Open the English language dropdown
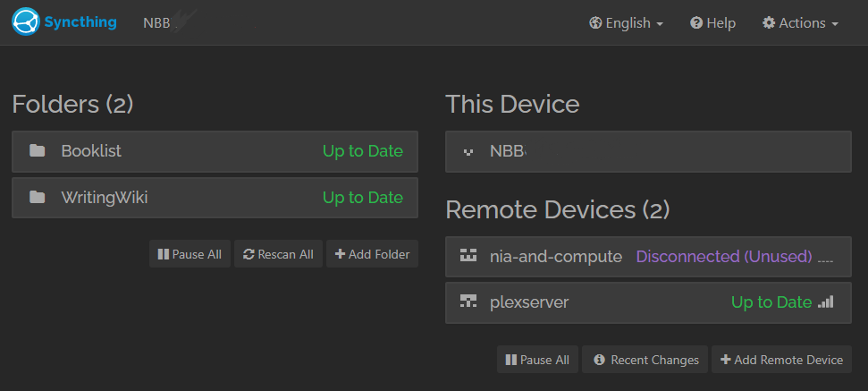Image resolution: width=868 pixels, height=391 pixels. tap(627, 23)
